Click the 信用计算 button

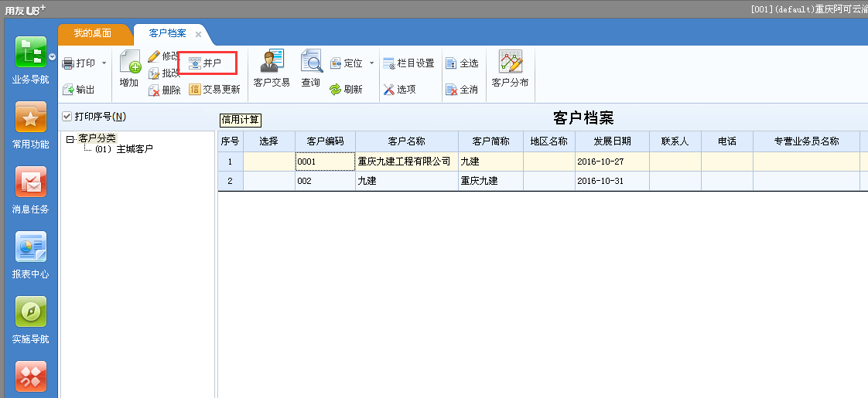[x=241, y=120]
